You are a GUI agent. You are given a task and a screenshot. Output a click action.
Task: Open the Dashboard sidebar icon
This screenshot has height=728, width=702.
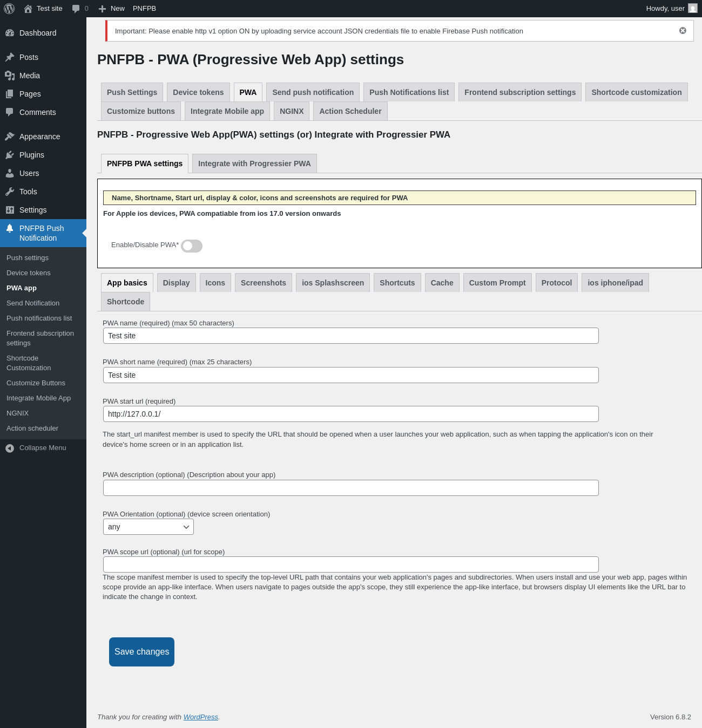[x=10, y=33]
